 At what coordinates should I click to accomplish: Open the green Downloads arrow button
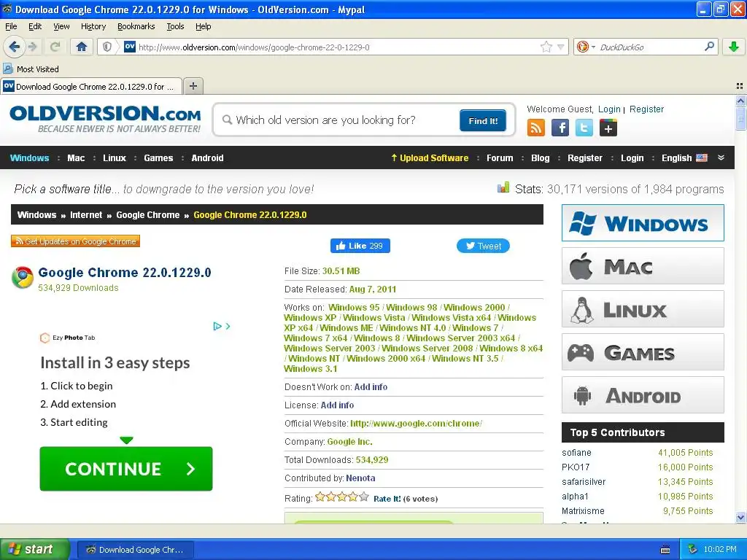click(x=734, y=47)
